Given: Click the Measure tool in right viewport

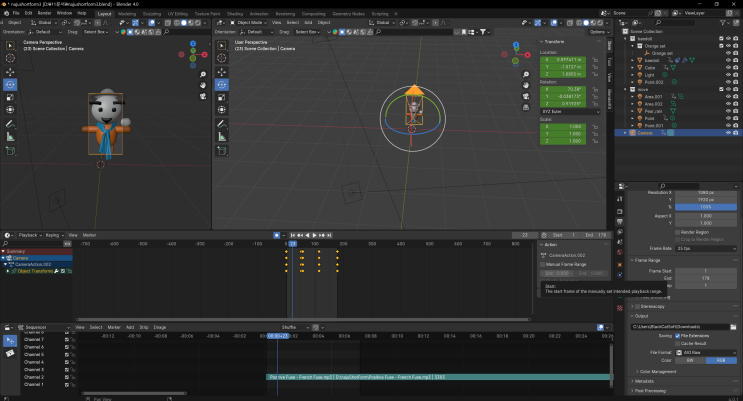Looking at the screenshot, I should pyautogui.click(x=222, y=137).
